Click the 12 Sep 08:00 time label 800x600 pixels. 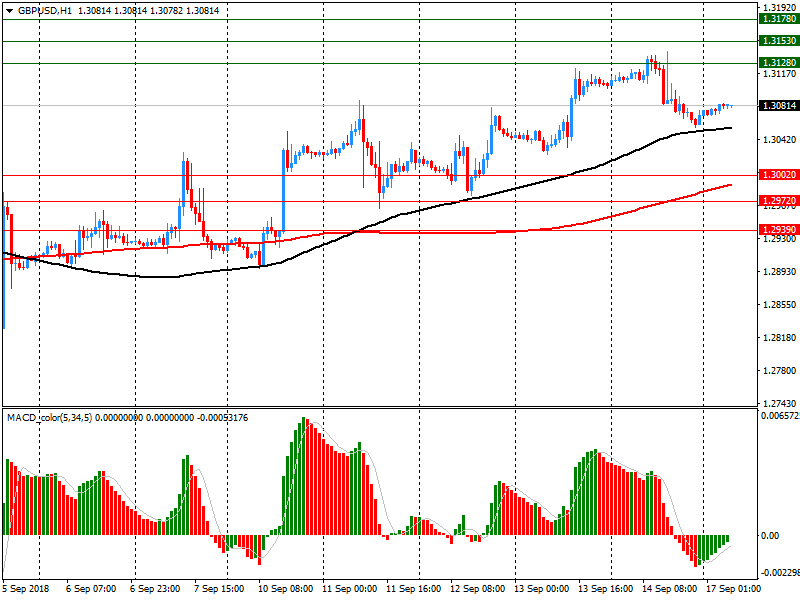tap(477, 589)
